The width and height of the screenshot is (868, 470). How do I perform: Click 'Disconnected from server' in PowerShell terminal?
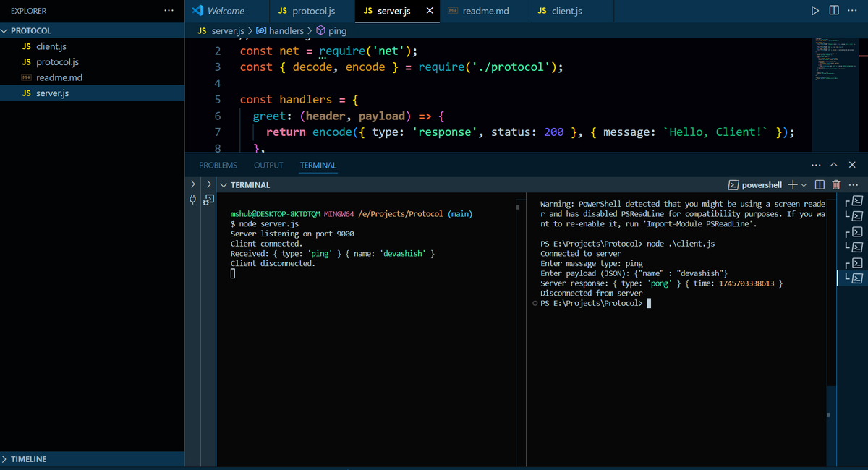point(591,293)
